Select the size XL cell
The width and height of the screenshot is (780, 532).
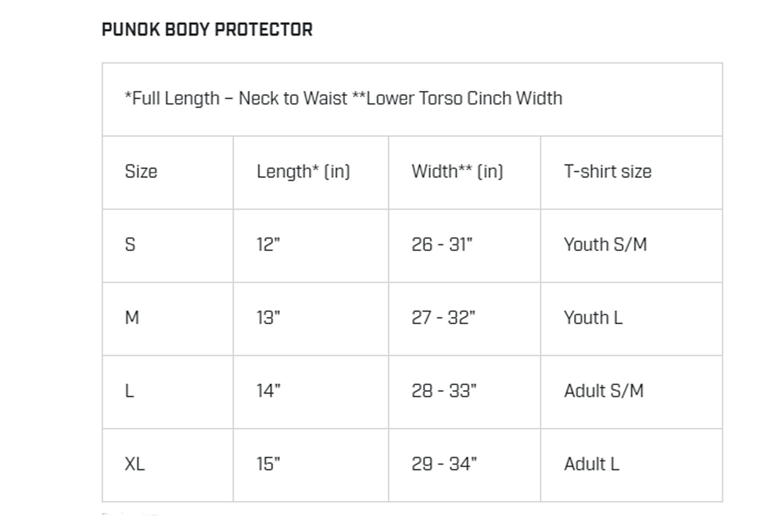[x=134, y=464]
